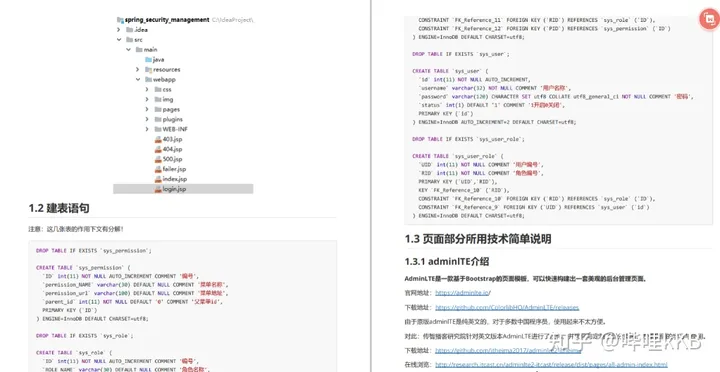Click the resources folder icon
Screen dimensions: 720x372
148,70
